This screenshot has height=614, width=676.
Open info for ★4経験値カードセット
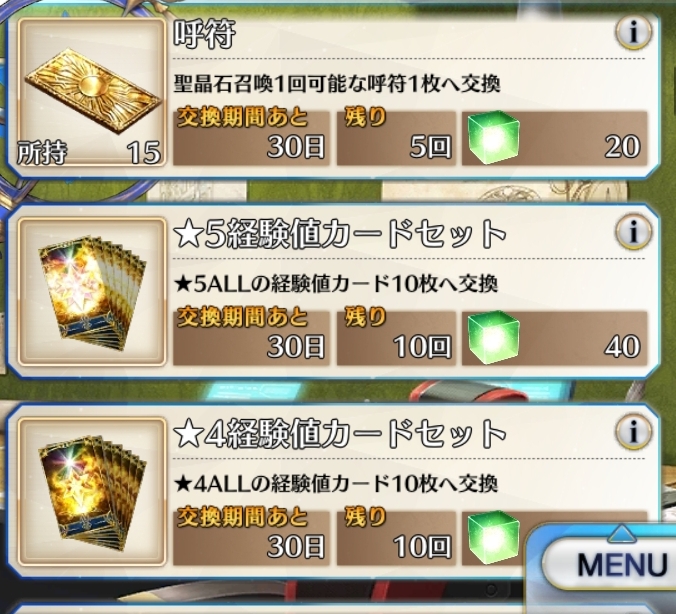633,431
